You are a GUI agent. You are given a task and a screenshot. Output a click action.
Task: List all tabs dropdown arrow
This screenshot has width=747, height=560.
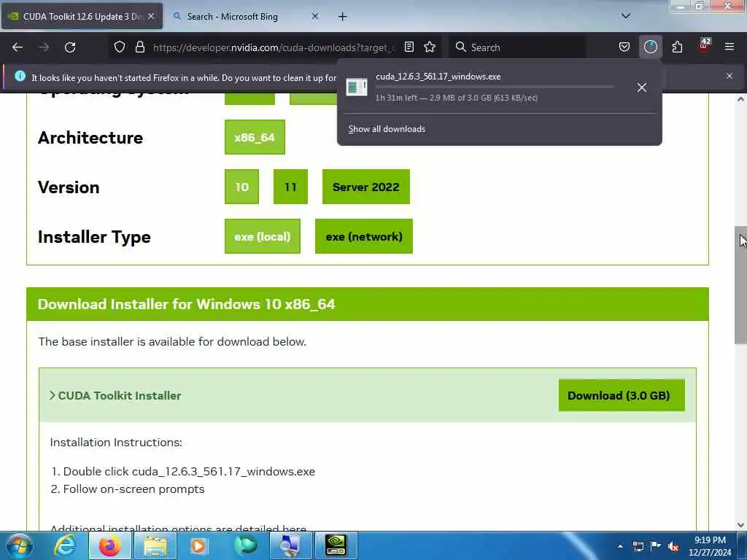pos(626,16)
